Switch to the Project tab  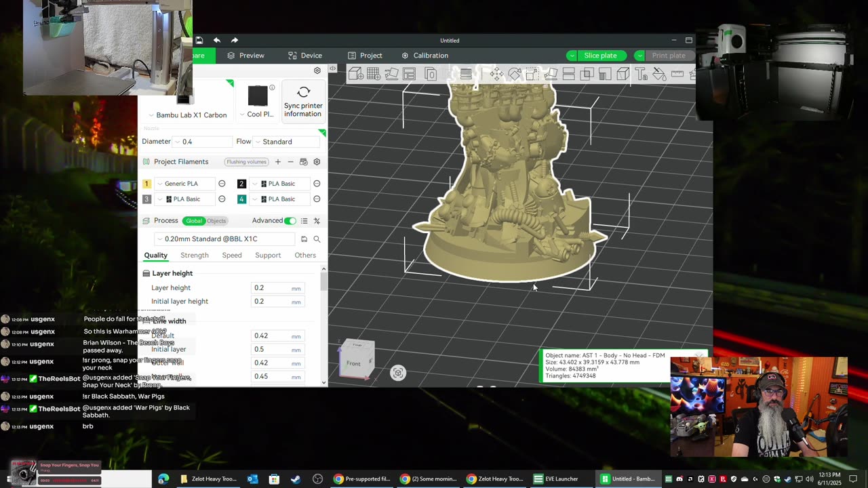click(x=366, y=56)
